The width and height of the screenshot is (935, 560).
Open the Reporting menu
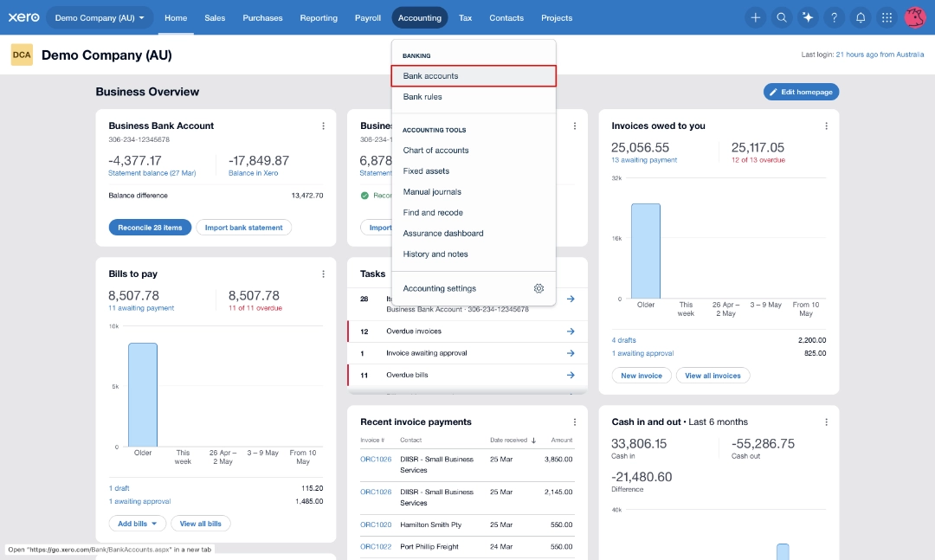(319, 18)
